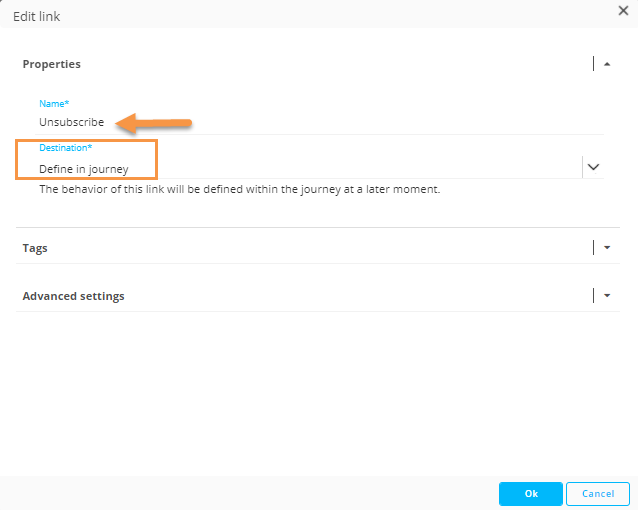Select the 'Define in journey' destination box
The image size is (638, 510).
(86, 160)
